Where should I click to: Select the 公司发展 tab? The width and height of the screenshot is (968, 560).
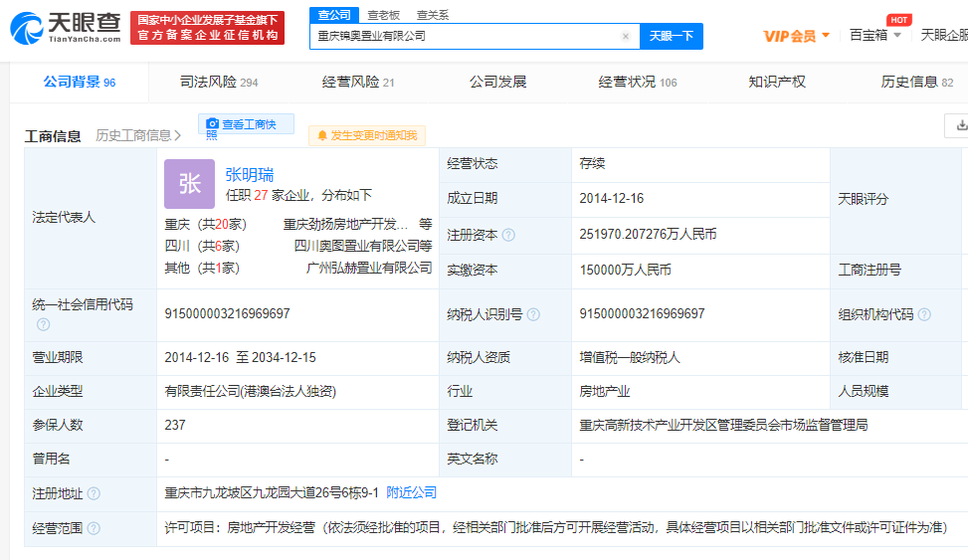497,83
